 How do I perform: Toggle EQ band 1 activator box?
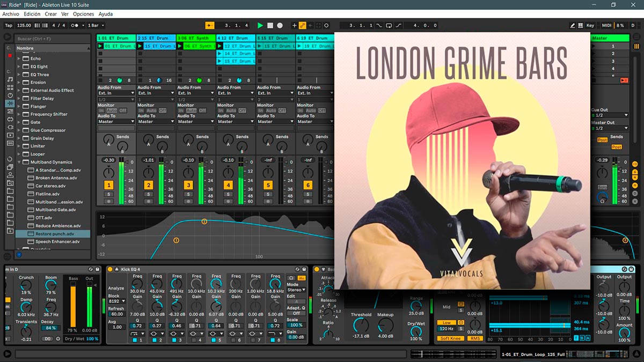(134, 340)
